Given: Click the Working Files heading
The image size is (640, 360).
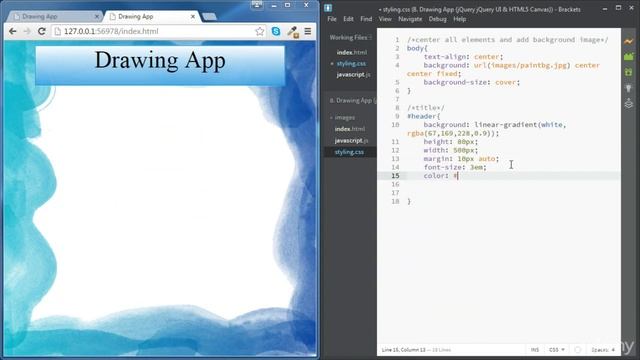Looking at the screenshot, I should [x=348, y=38].
